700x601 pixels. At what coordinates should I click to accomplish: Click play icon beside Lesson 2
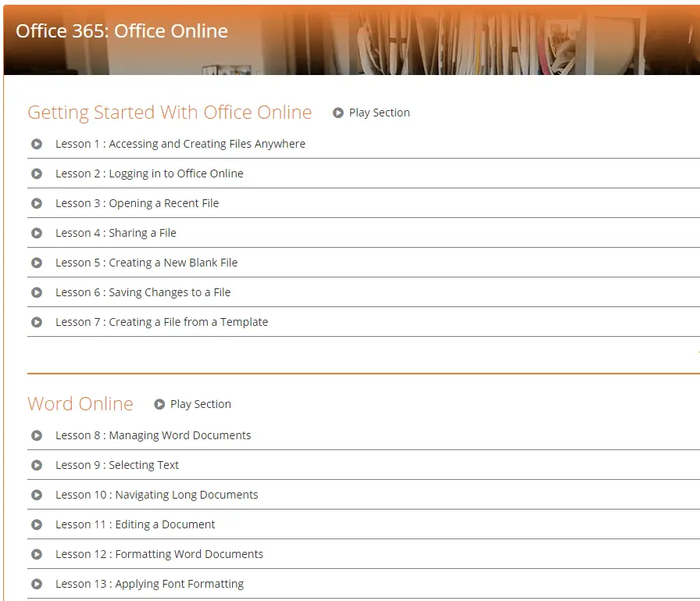point(37,174)
